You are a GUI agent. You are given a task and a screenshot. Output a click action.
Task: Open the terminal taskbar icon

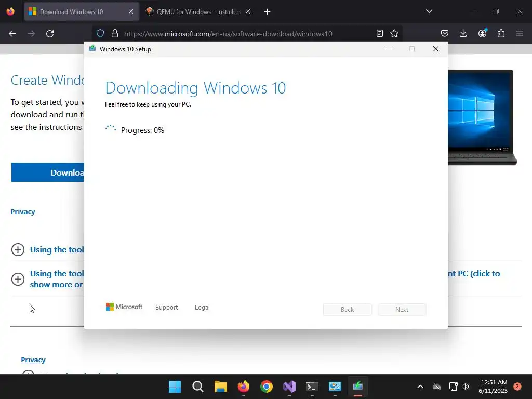pyautogui.click(x=312, y=387)
